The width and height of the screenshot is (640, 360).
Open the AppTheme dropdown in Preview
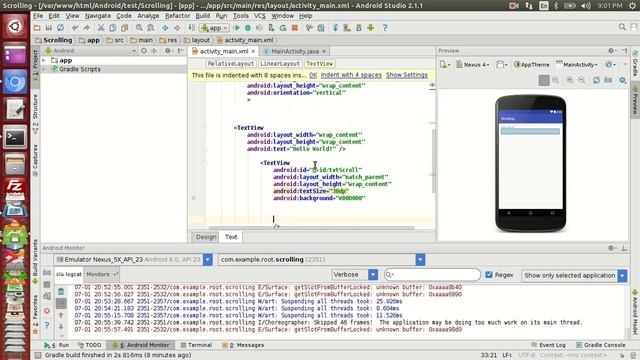coord(532,64)
